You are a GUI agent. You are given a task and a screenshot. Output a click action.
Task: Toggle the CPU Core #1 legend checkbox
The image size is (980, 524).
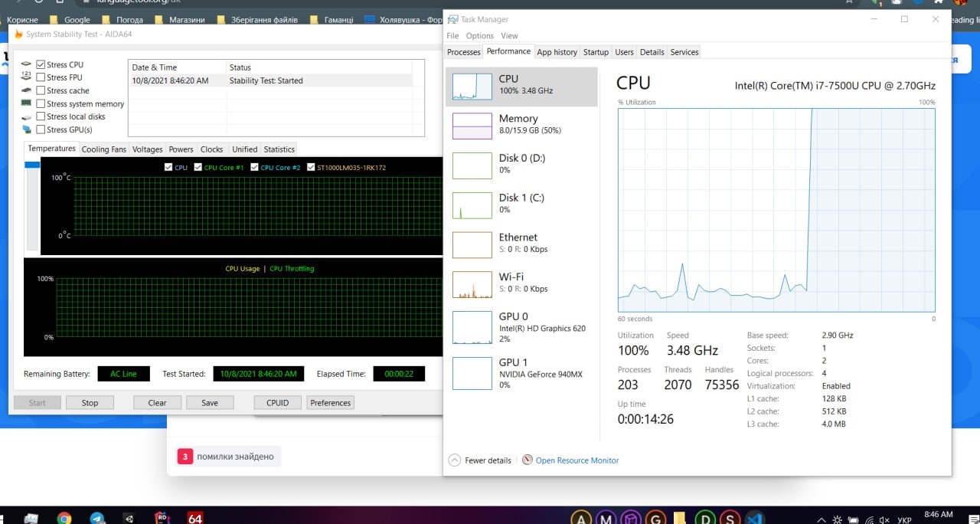click(x=198, y=167)
